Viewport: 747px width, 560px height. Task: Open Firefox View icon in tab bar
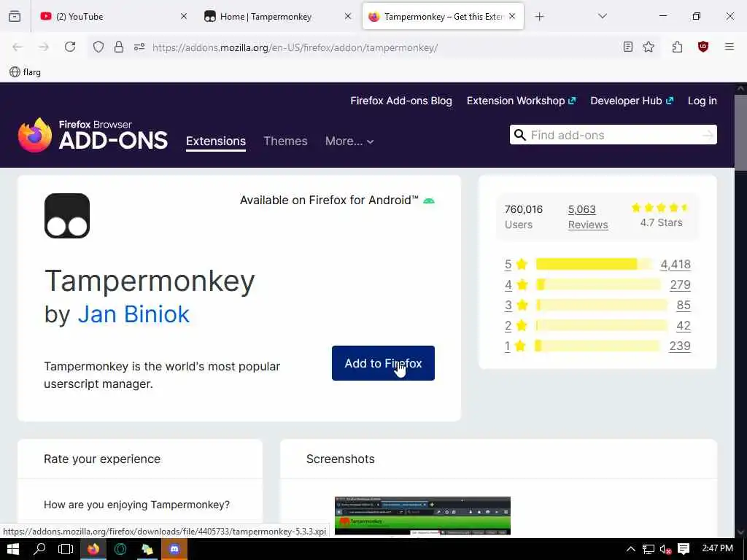(x=15, y=16)
